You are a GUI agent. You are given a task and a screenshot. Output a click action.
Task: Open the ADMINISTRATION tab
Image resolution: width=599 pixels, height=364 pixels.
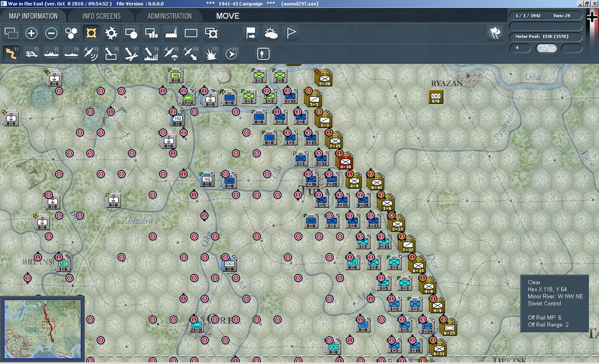click(x=169, y=16)
